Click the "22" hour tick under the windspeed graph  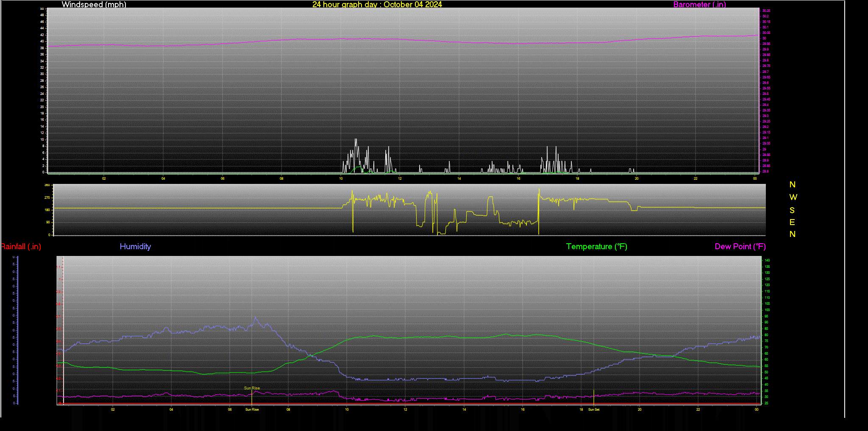[696, 178]
